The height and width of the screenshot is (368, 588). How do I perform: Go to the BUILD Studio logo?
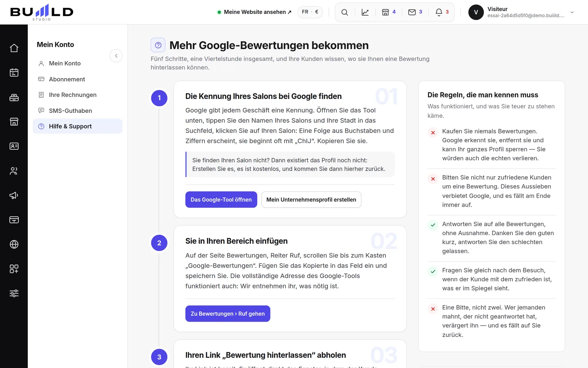pos(42,12)
